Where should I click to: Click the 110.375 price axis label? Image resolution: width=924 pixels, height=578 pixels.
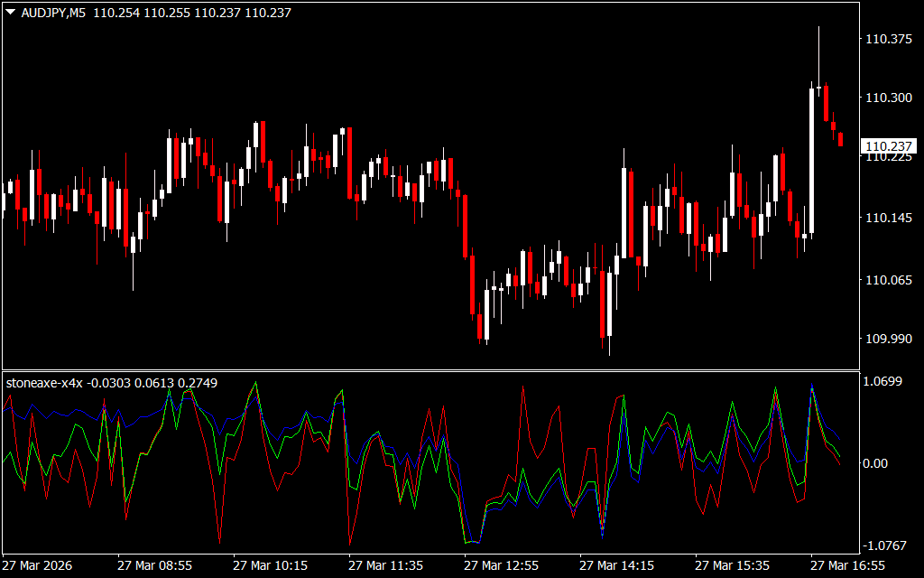click(888, 39)
